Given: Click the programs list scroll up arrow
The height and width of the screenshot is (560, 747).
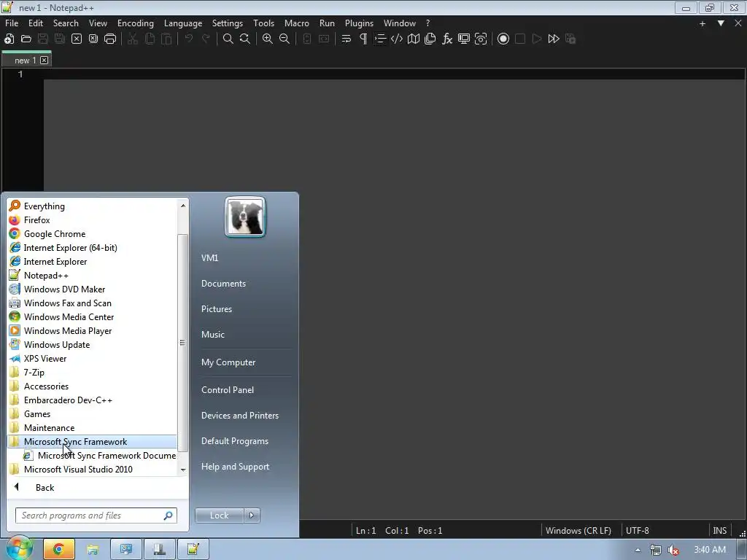Looking at the screenshot, I should pyautogui.click(x=183, y=205).
